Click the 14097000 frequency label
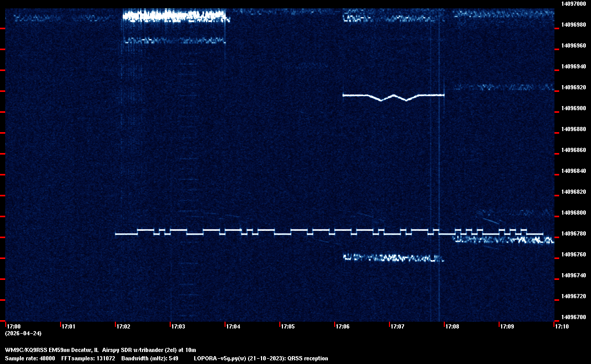 coord(573,4)
